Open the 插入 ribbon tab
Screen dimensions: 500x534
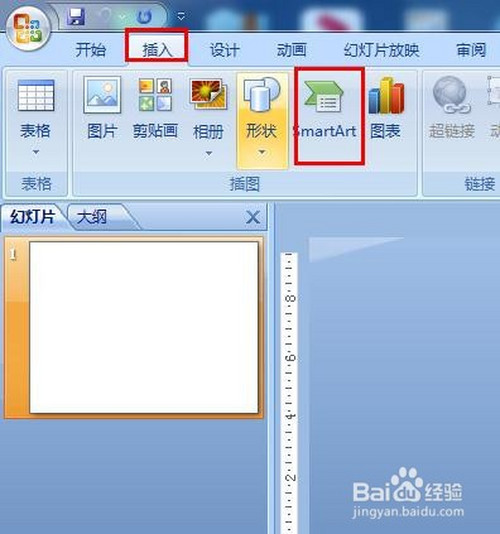157,50
